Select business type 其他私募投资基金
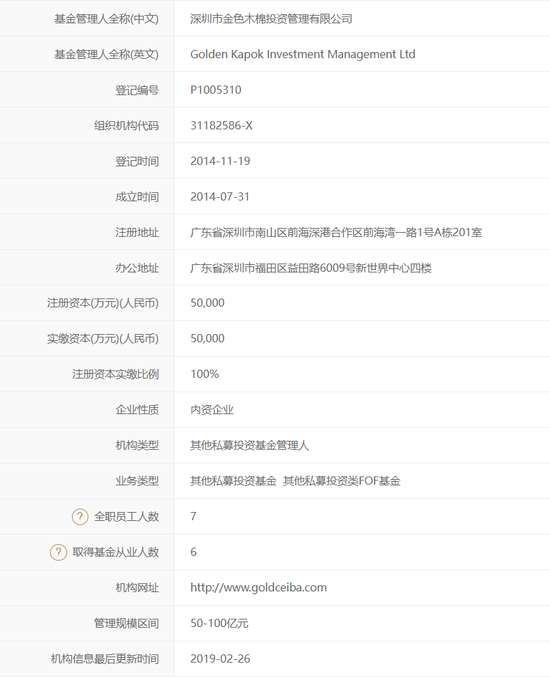 (x=234, y=481)
